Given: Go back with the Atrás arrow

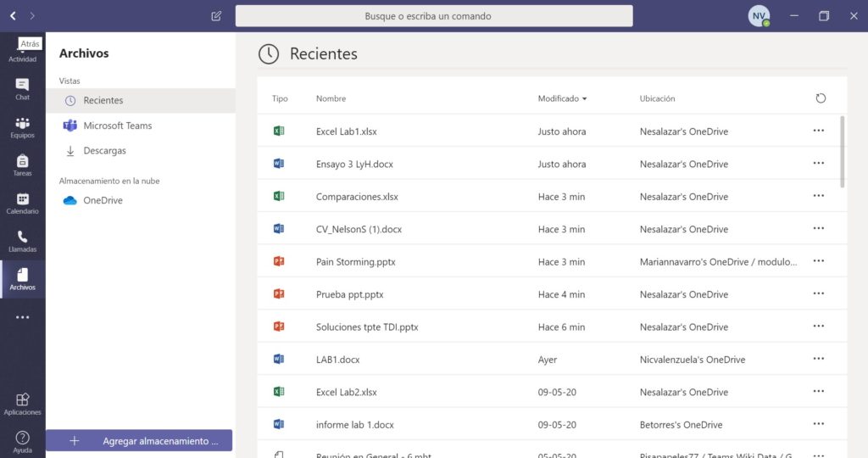Looking at the screenshot, I should pyautogui.click(x=13, y=16).
